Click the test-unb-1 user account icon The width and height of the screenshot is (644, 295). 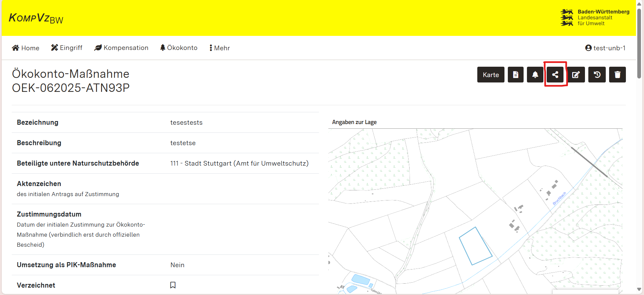[588, 48]
